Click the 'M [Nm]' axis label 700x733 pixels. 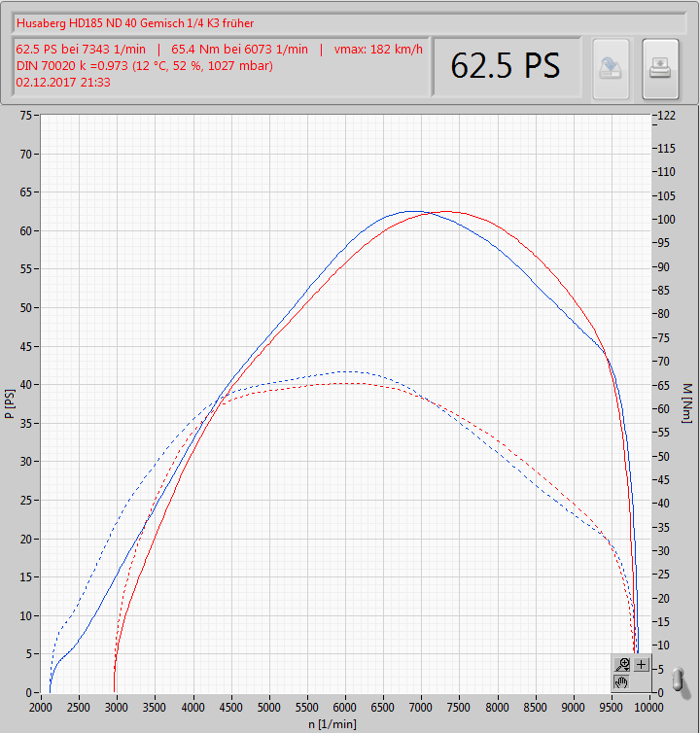click(x=688, y=401)
